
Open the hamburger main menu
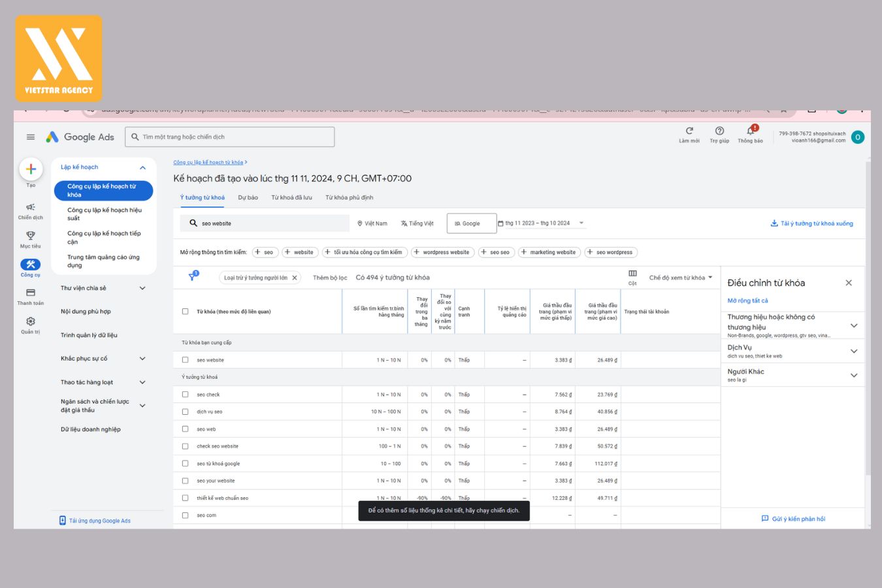click(30, 137)
